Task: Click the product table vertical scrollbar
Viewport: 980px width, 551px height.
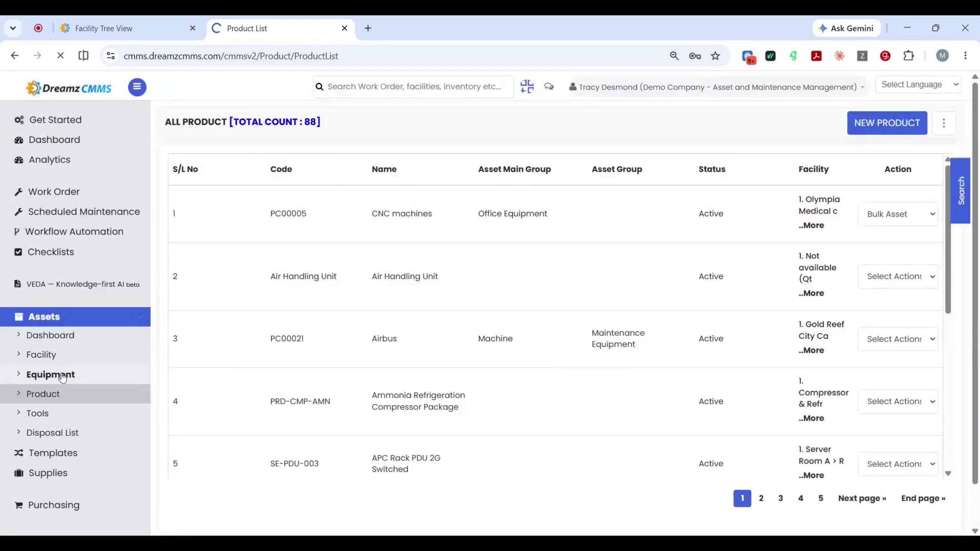Action: point(948,240)
